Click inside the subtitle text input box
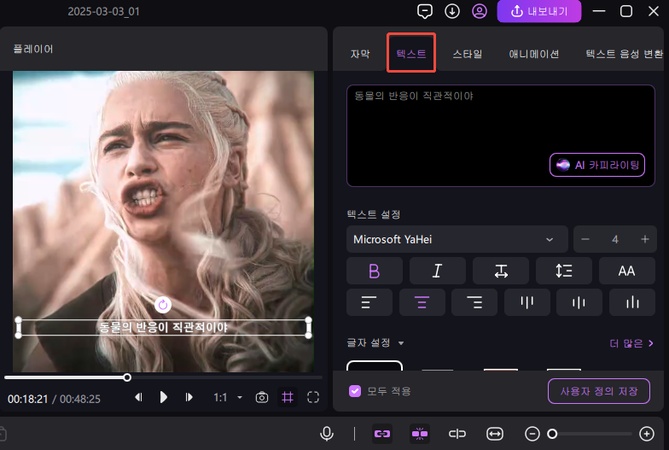The width and height of the screenshot is (669, 450). coord(500,135)
